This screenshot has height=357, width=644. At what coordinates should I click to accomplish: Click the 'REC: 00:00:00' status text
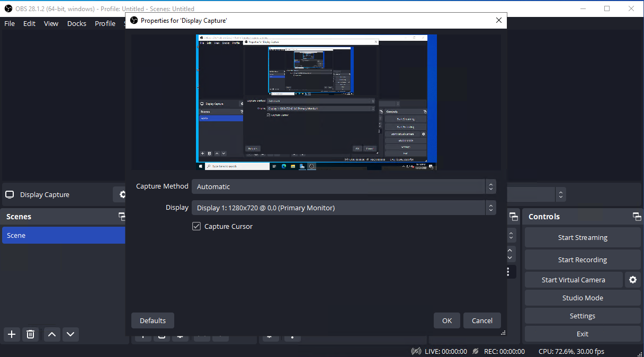(504, 351)
